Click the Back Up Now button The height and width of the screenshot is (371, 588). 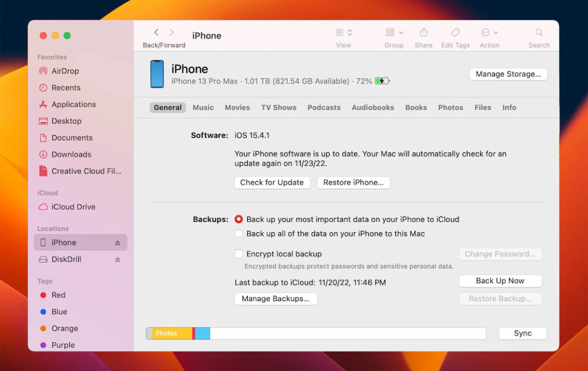500,281
